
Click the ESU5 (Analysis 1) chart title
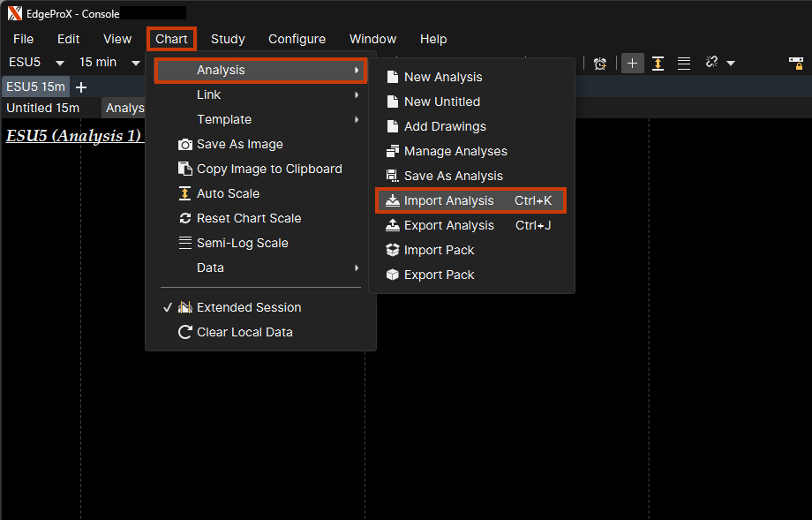point(73,136)
